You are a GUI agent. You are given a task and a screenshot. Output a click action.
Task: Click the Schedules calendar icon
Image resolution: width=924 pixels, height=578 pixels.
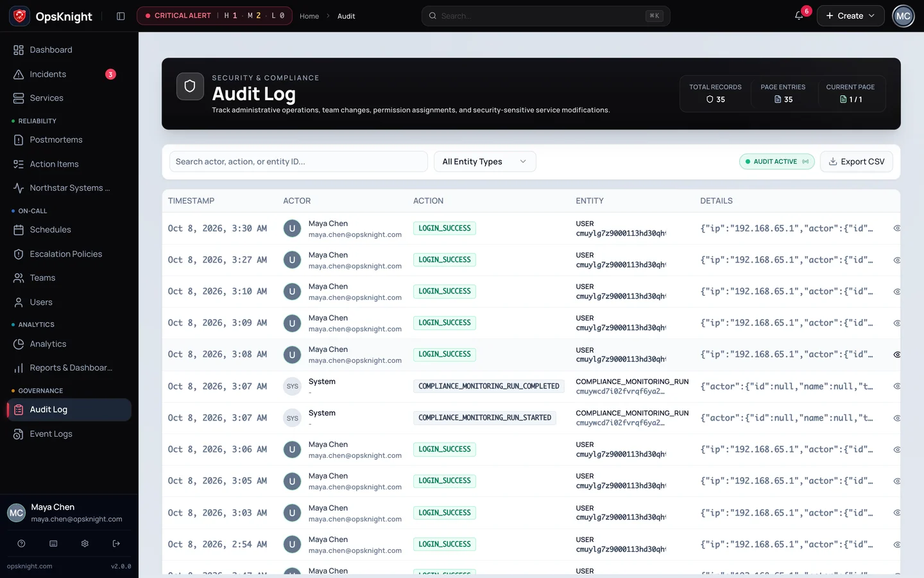19,230
